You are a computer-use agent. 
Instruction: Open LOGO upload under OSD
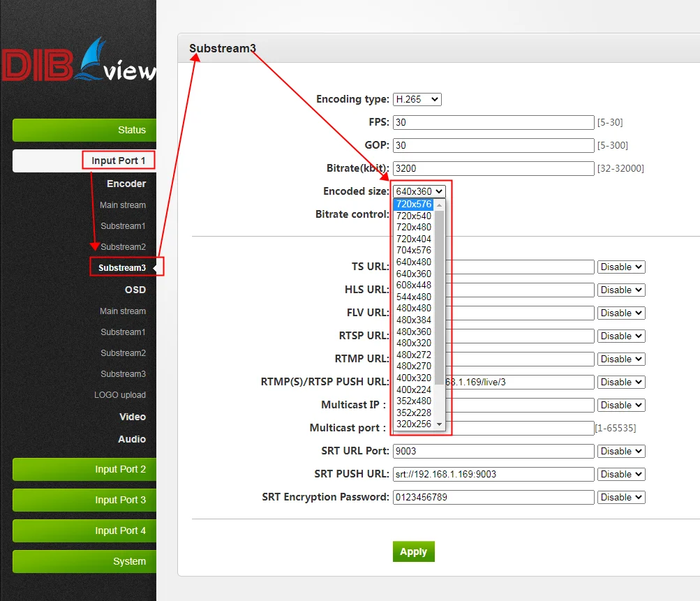pyautogui.click(x=119, y=395)
